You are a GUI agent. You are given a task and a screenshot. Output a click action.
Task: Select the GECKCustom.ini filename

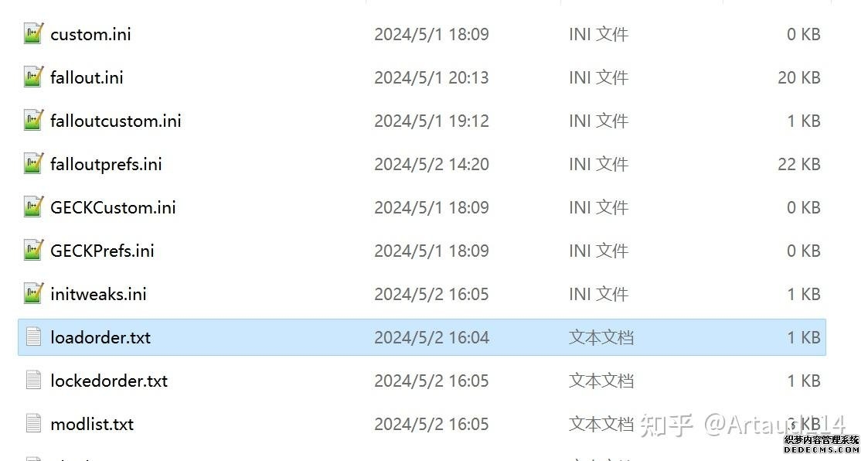(x=113, y=207)
